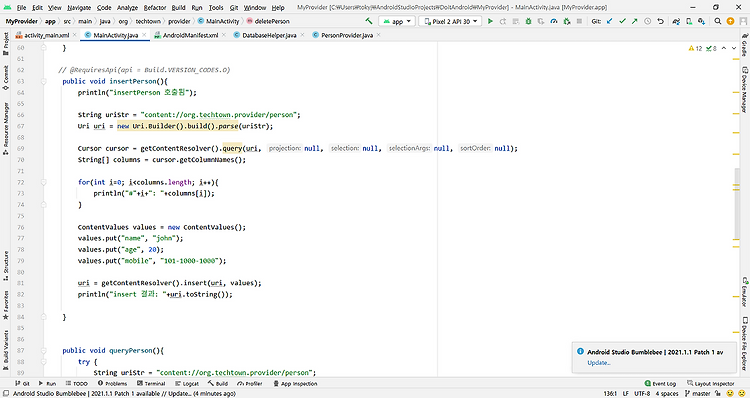Open the Project tool window
Screen dimensions: 750x398
coord(5,44)
